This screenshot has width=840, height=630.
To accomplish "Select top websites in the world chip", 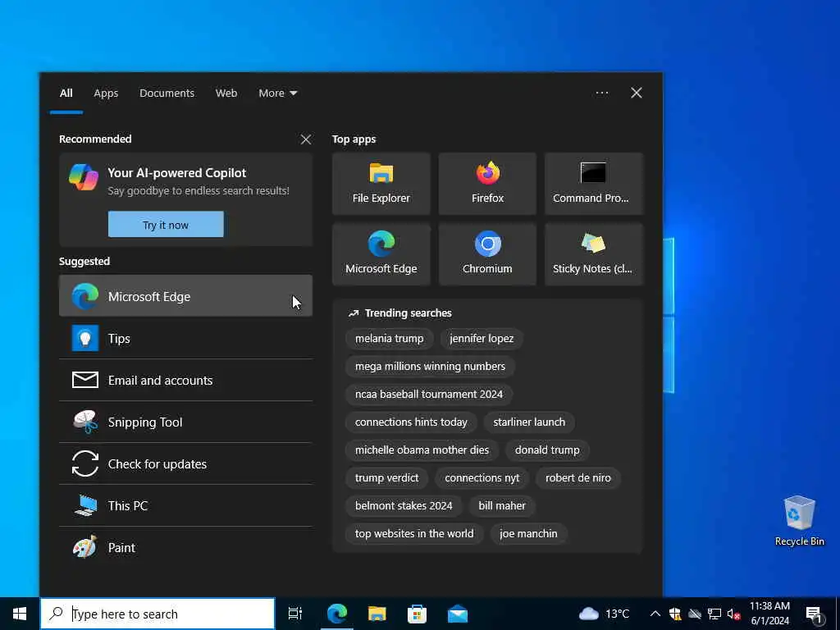I will tap(414, 533).
